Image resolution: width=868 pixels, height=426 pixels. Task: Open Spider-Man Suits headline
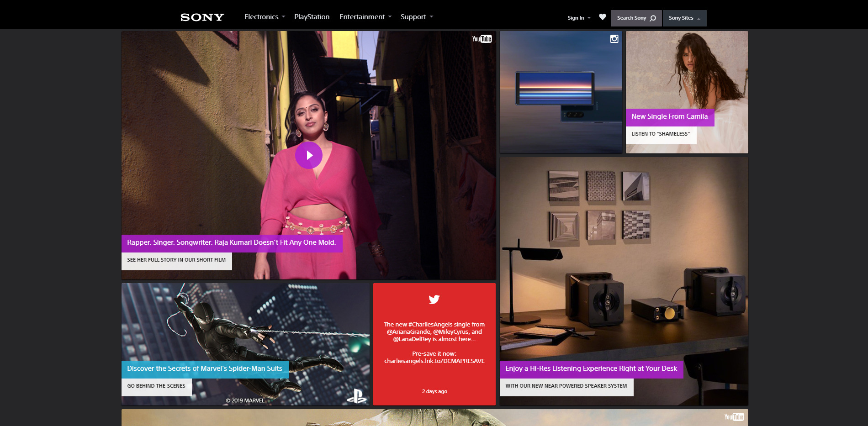(205, 369)
